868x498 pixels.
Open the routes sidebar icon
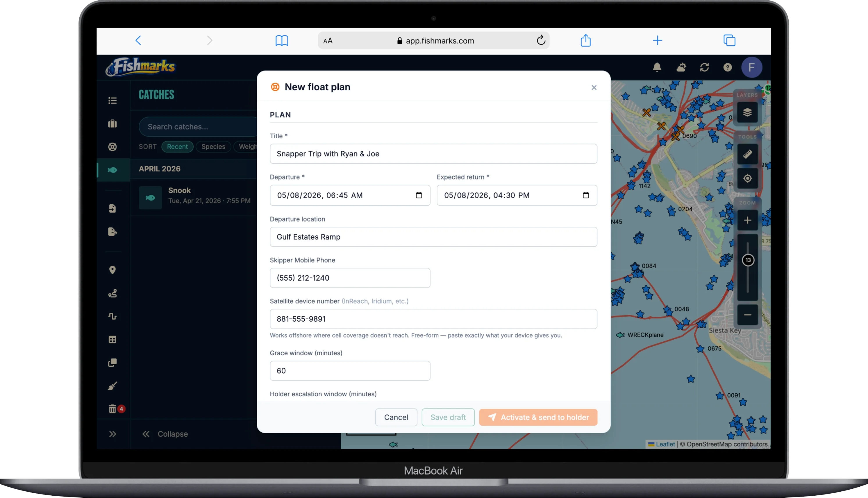coord(112,293)
